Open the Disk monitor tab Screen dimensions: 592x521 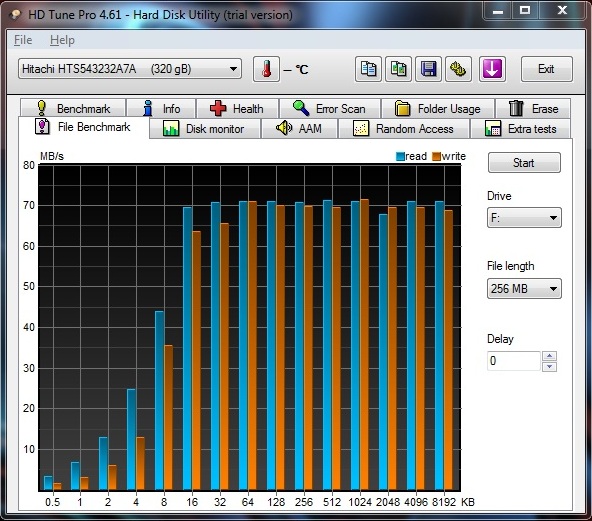[x=205, y=129]
